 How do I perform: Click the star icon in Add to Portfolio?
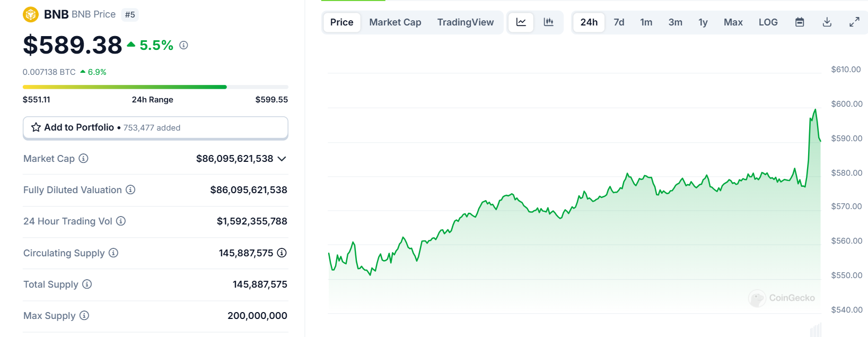[36, 127]
